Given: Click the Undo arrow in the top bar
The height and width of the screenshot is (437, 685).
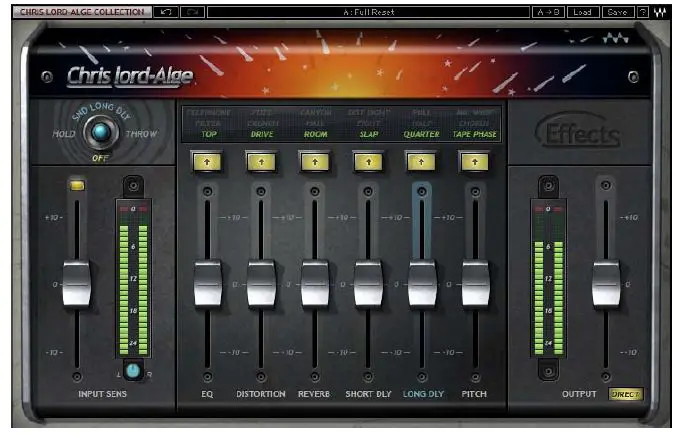Looking at the screenshot, I should (166, 12).
